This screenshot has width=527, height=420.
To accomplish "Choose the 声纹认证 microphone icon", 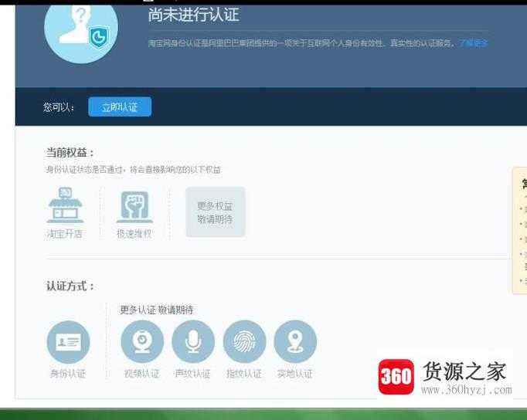I will (x=193, y=342).
